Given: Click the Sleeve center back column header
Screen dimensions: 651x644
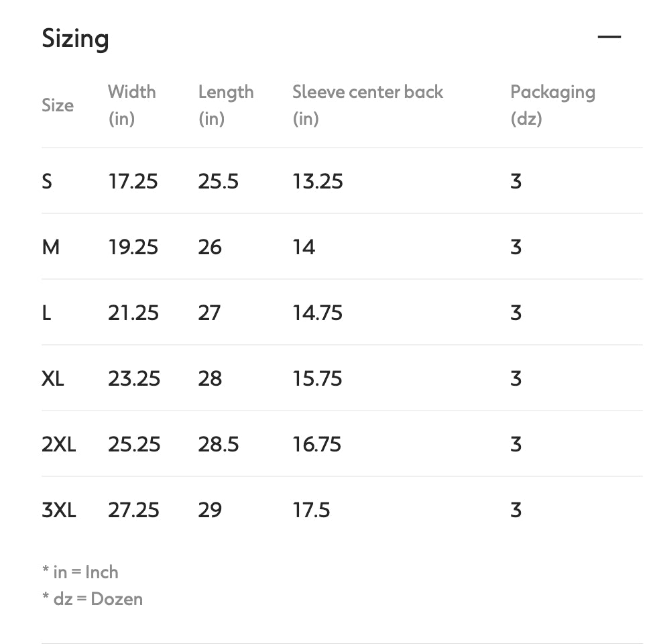Looking at the screenshot, I should pos(368,105).
